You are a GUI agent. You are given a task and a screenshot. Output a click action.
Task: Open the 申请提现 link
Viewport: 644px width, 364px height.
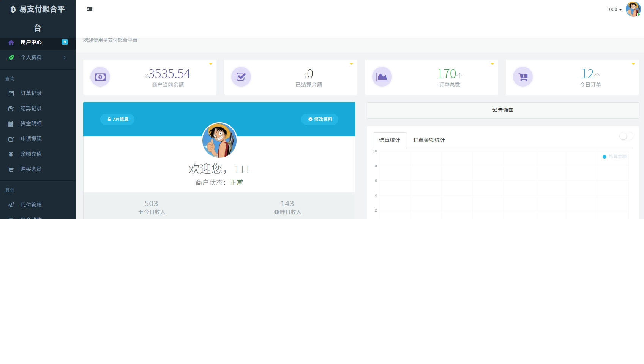(38, 139)
